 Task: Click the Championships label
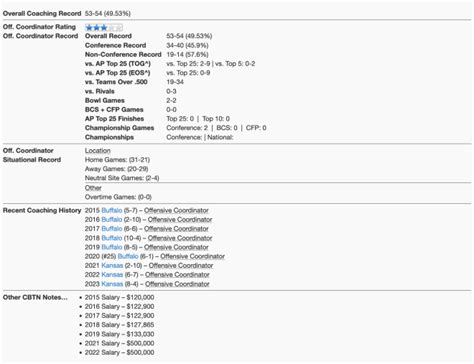[x=109, y=137]
